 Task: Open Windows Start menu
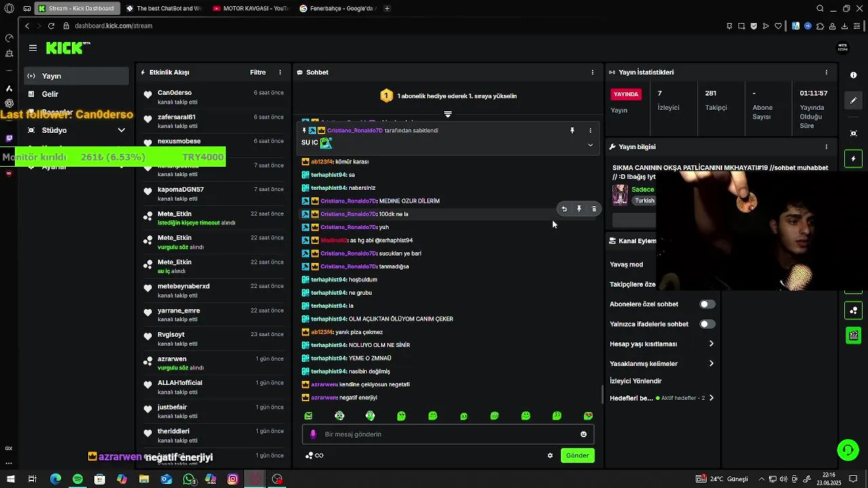11,479
